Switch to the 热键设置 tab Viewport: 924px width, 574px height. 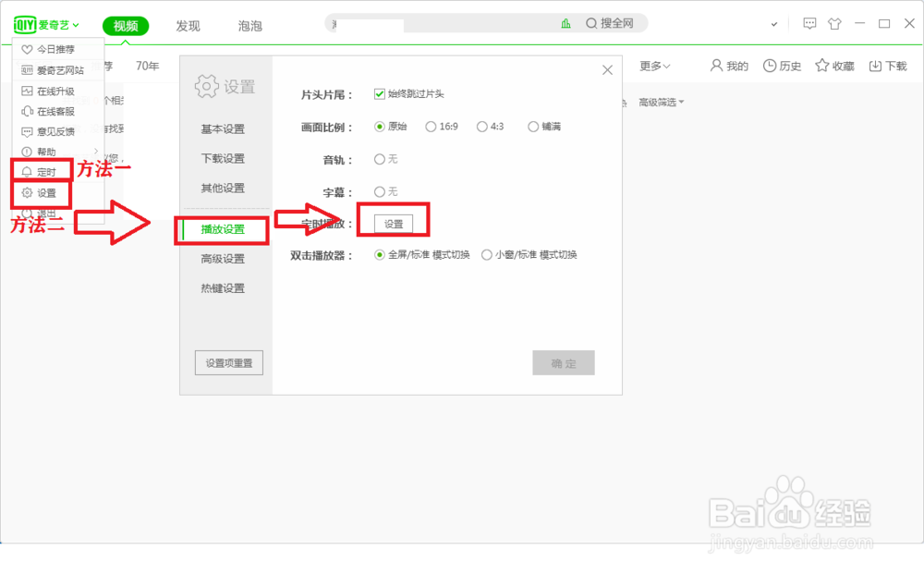221,287
